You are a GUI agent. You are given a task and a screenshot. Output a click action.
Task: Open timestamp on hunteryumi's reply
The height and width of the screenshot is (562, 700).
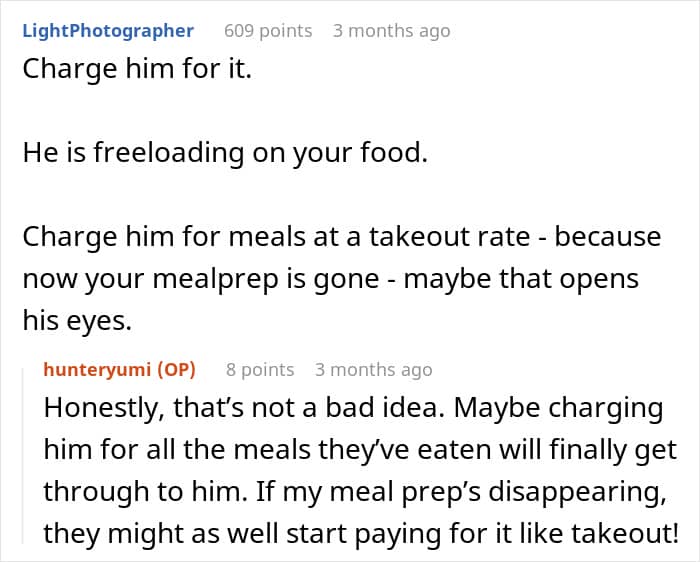tap(373, 369)
